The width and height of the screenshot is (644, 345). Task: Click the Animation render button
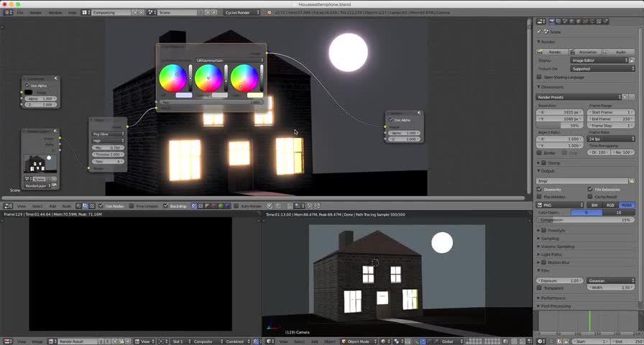(x=584, y=52)
